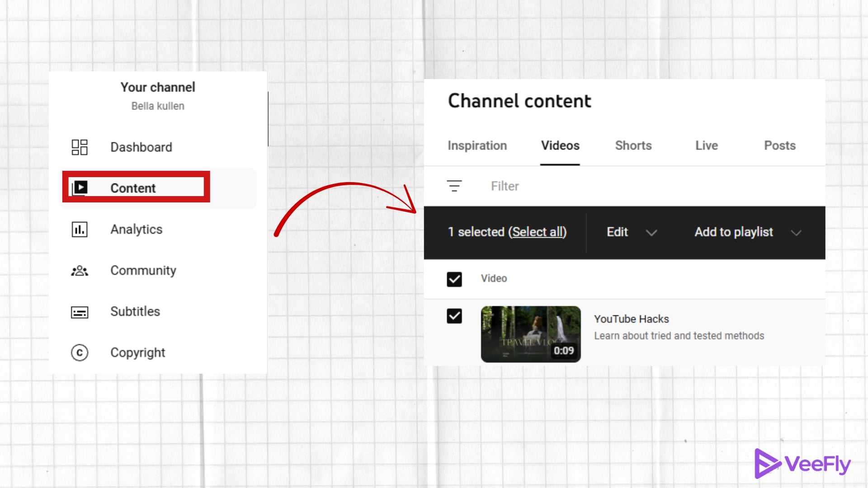Switch to the Shorts tab
Viewport: 868px width, 488px height.
(633, 145)
